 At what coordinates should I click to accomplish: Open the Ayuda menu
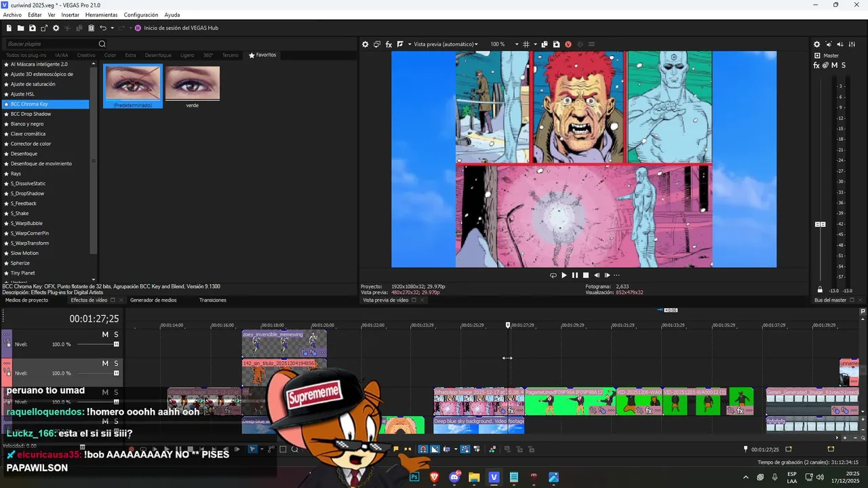[172, 14]
